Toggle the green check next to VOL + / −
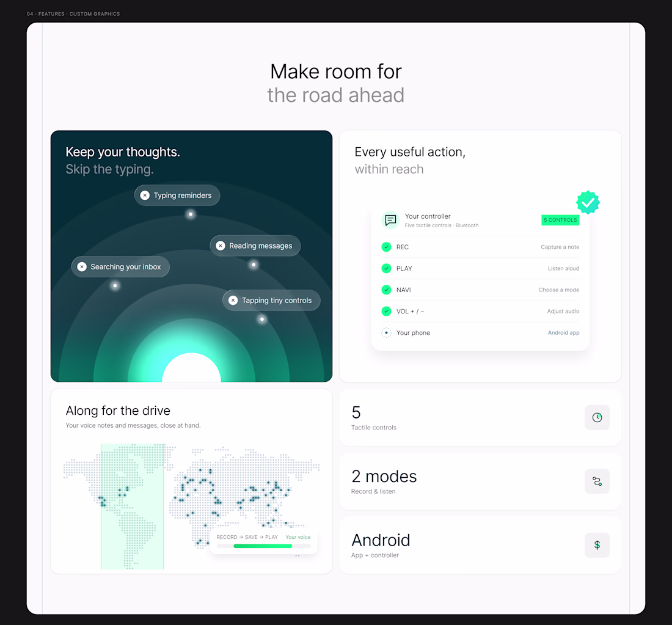Image resolution: width=672 pixels, height=625 pixels. point(386,311)
